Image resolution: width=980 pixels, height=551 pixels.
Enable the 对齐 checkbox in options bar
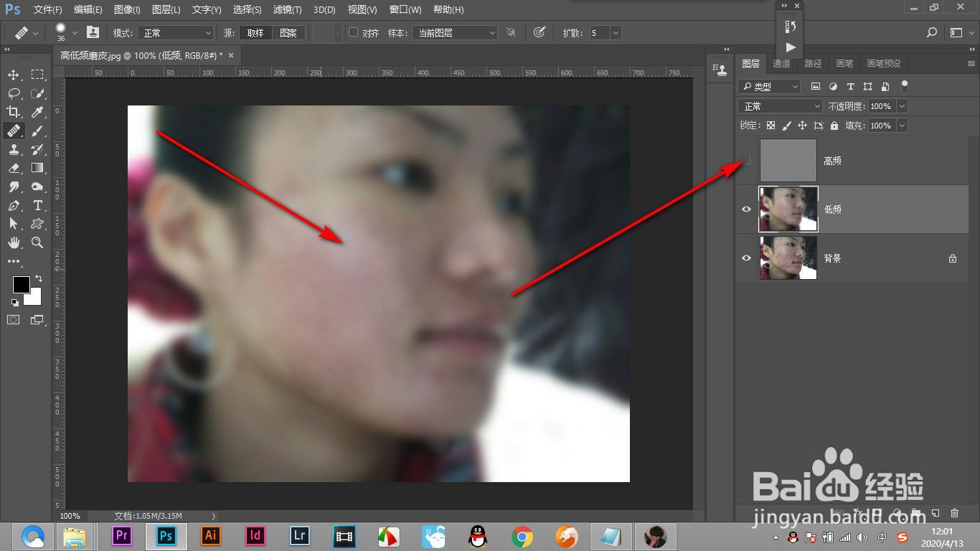pyautogui.click(x=353, y=32)
